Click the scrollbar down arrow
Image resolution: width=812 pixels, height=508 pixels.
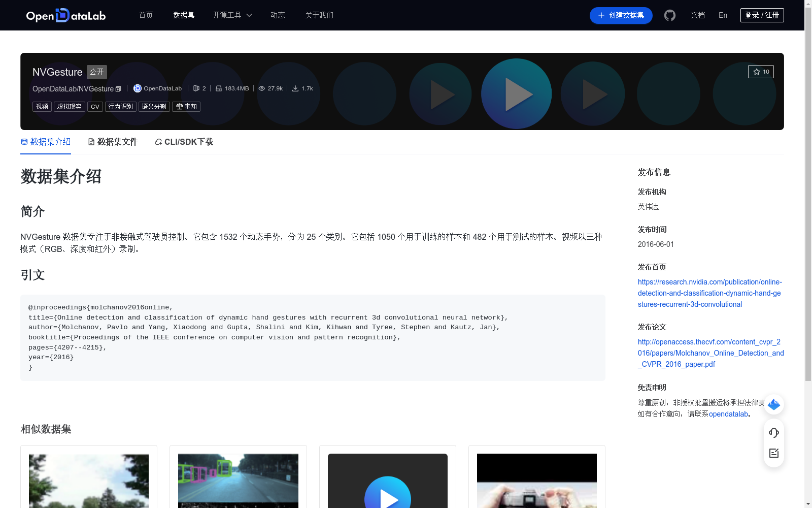click(808, 504)
